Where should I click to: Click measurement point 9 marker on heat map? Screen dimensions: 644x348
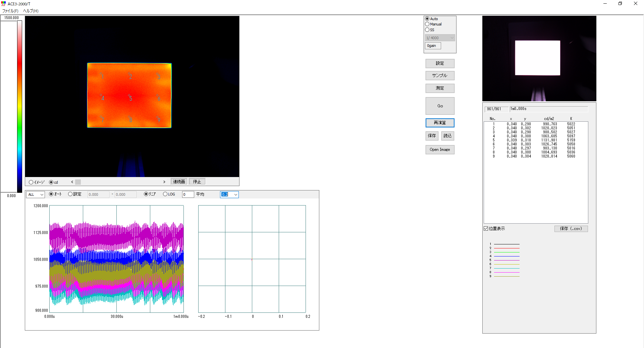pyautogui.click(x=159, y=120)
